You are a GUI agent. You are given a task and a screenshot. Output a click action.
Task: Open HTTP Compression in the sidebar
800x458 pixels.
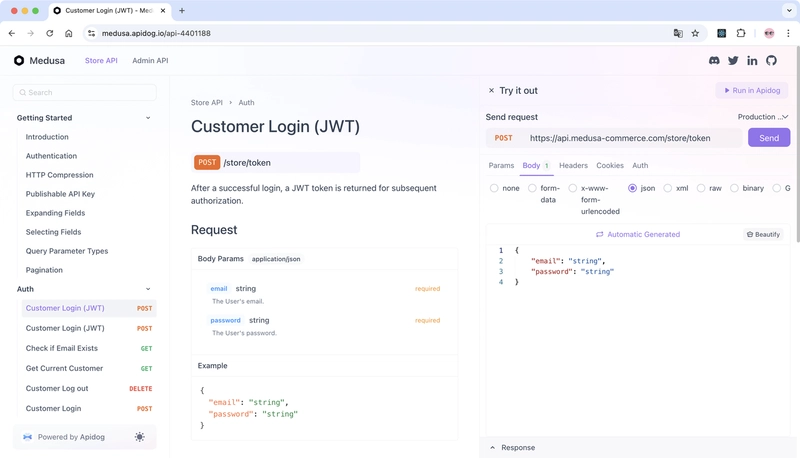coord(59,174)
